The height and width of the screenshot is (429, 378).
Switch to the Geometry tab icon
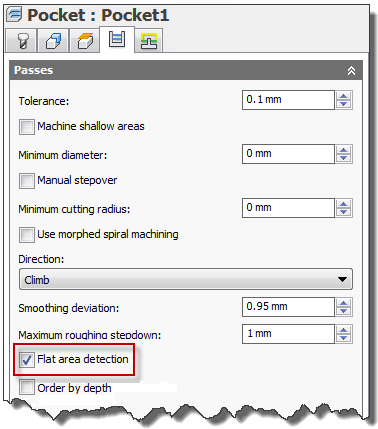click(53, 41)
